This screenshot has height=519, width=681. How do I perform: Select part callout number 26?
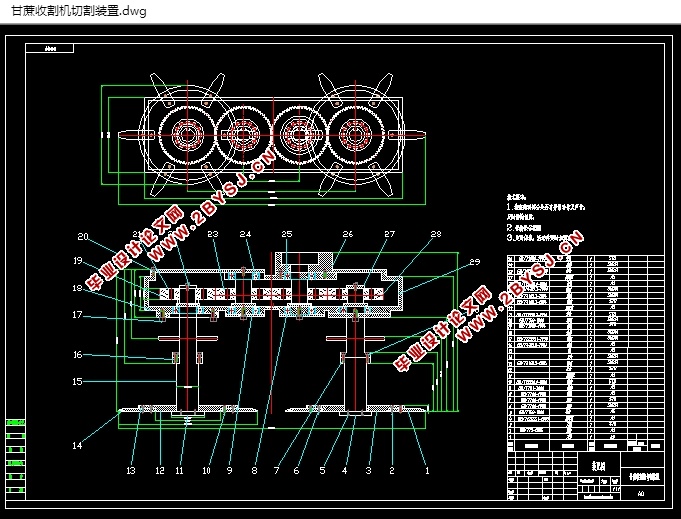tap(348, 234)
